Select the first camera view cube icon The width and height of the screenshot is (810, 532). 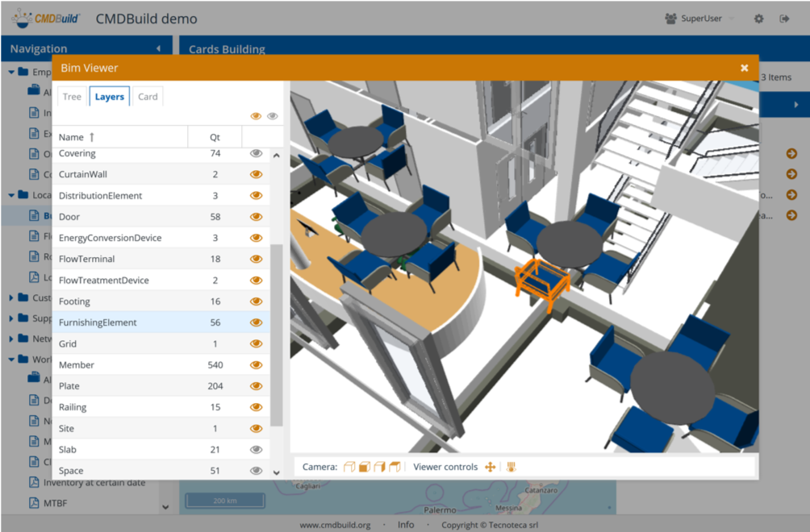349,467
